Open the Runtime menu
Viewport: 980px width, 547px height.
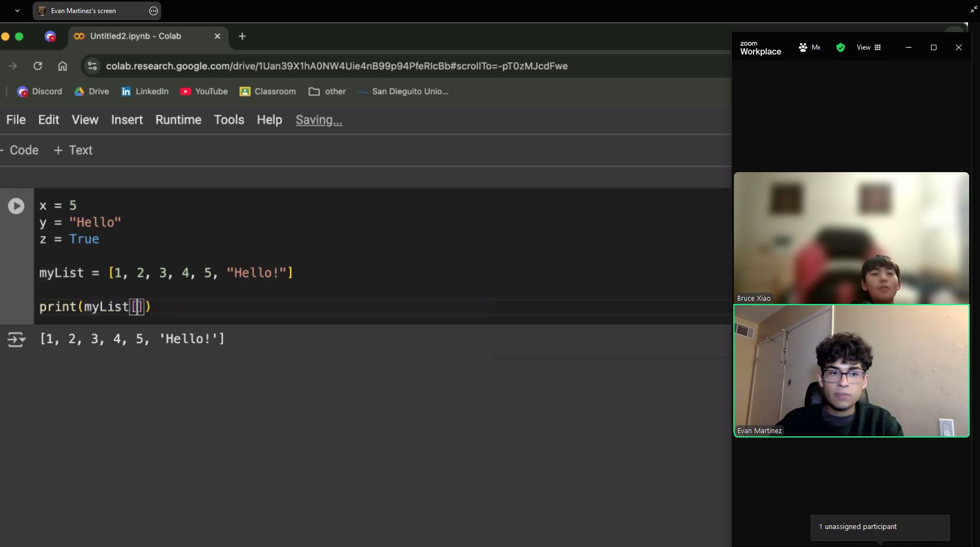tap(178, 120)
